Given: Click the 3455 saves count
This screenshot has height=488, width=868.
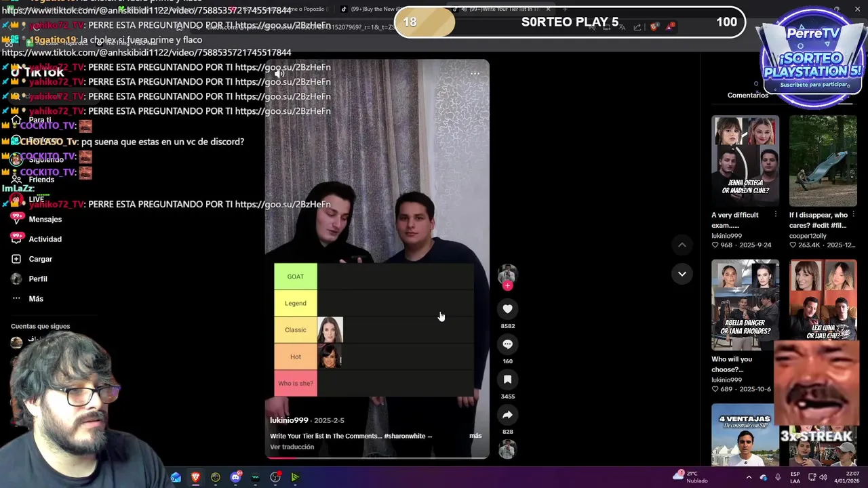Looking at the screenshot, I should [x=507, y=396].
